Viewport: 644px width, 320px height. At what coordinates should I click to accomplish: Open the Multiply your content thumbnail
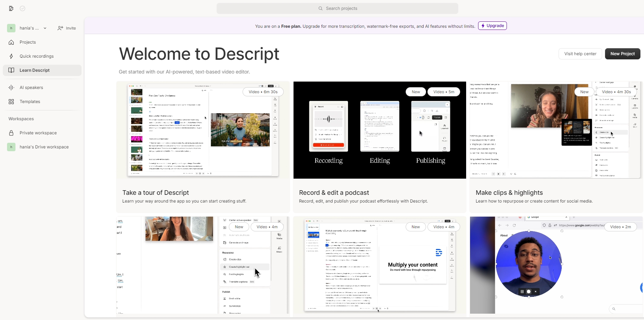(380, 265)
